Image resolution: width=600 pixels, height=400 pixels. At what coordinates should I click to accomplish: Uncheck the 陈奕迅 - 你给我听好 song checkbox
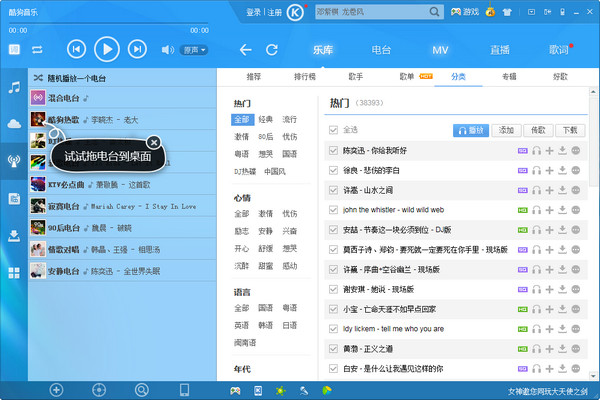click(x=334, y=150)
